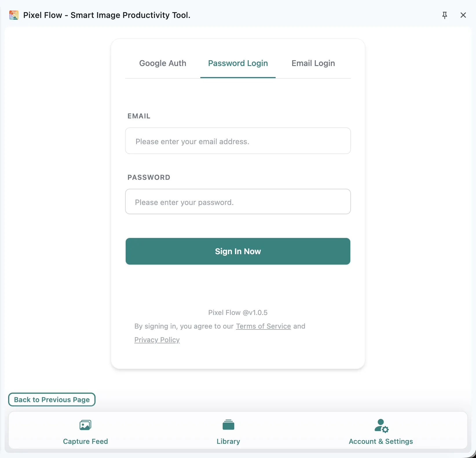Click the Sign In Now button
This screenshot has height=458, width=476.
pyautogui.click(x=238, y=251)
